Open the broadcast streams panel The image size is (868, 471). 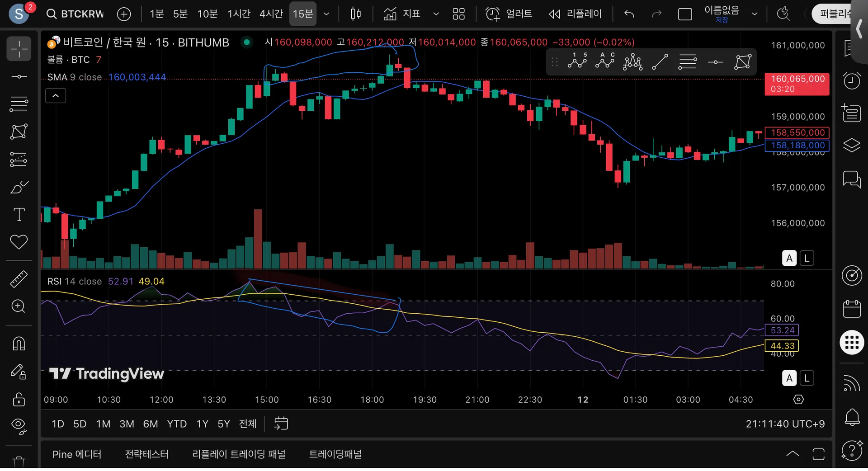852,383
